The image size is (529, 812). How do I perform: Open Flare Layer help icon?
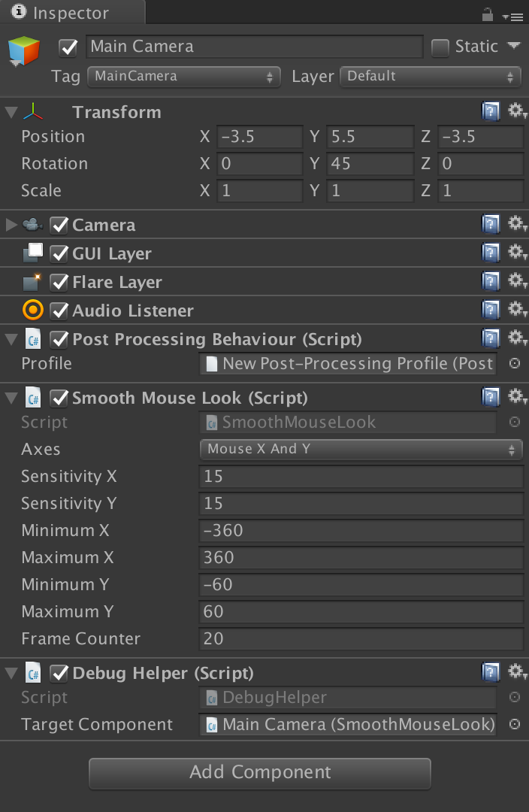pos(491,280)
